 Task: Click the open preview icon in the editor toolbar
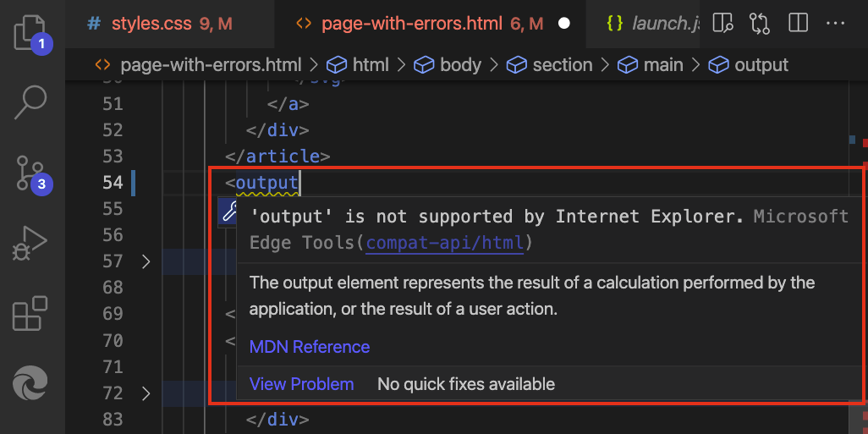click(723, 23)
